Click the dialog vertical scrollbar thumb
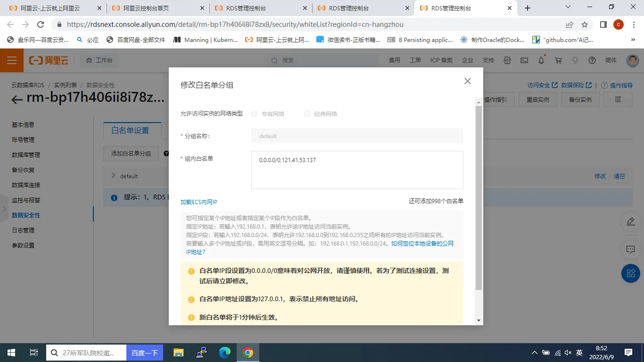The width and height of the screenshot is (644, 362). pyautogui.click(x=479, y=198)
